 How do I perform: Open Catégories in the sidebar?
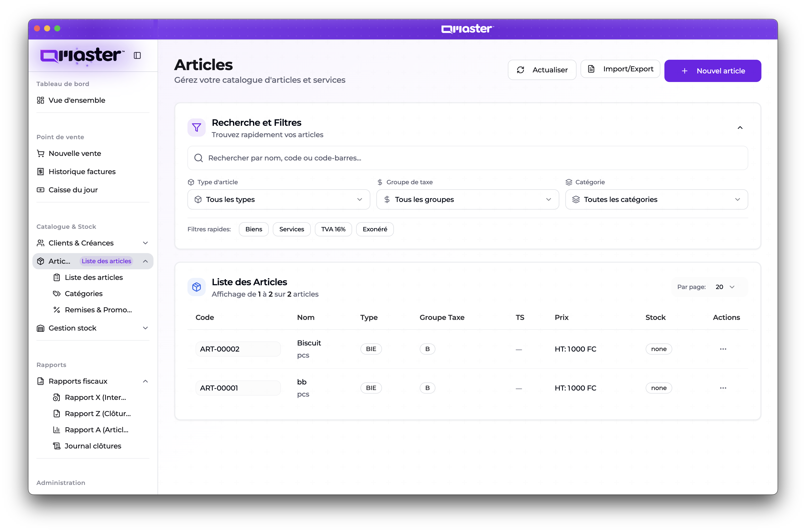[x=84, y=294]
